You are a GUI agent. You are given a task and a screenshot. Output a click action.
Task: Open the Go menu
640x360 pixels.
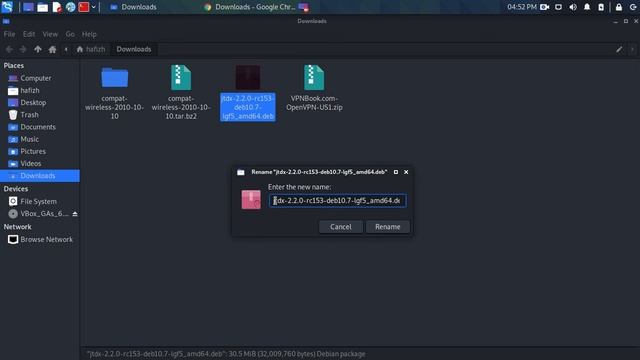[x=70, y=34]
